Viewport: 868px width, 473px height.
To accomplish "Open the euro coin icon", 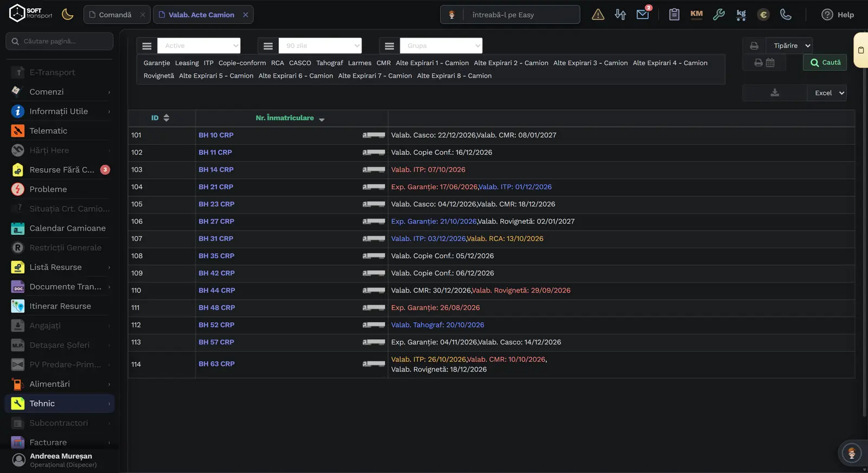I will (763, 15).
